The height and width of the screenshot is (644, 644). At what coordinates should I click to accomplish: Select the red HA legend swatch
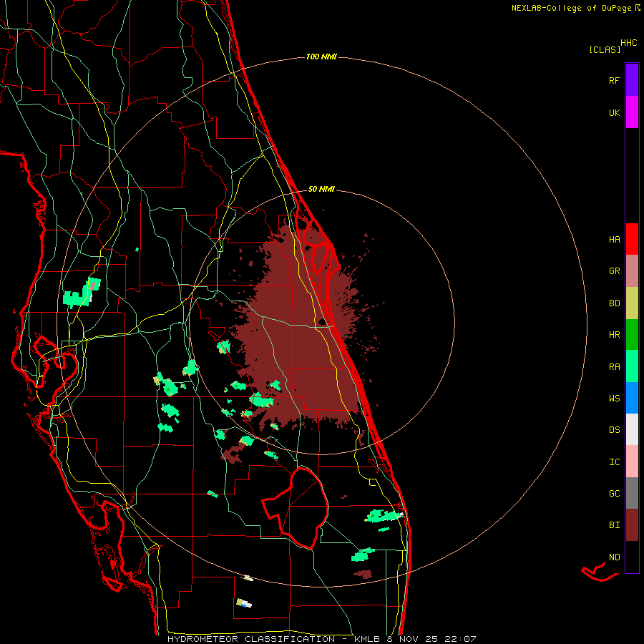632,239
